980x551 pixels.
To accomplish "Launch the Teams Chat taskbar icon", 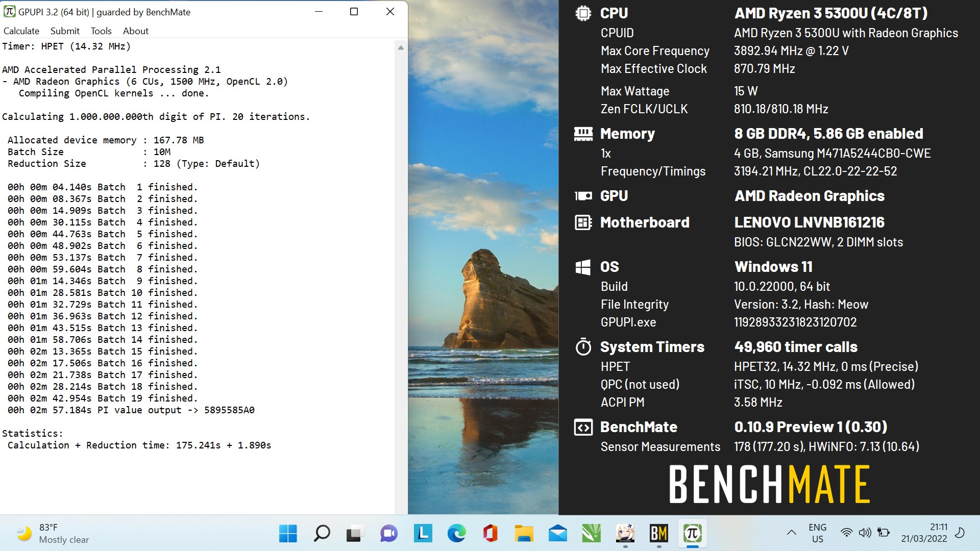I will click(x=388, y=534).
